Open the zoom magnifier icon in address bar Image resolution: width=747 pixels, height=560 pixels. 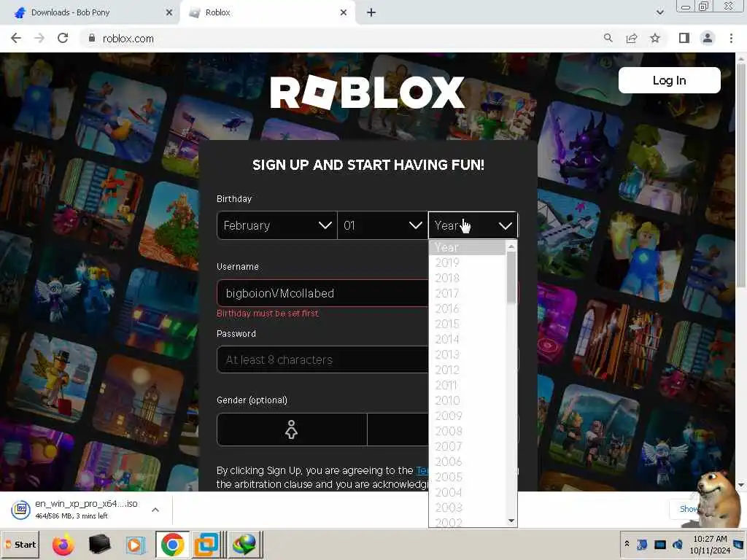[608, 38]
